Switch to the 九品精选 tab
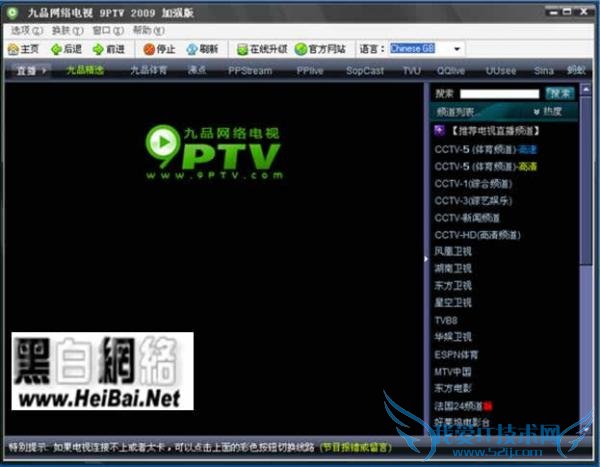This screenshot has height=467, width=600. click(x=85, y=70)
